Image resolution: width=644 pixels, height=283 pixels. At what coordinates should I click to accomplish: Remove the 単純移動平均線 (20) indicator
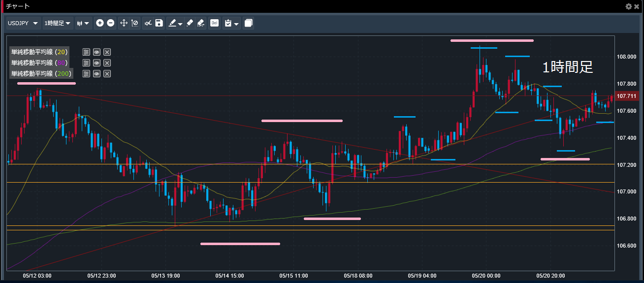(x=107, y=52)
